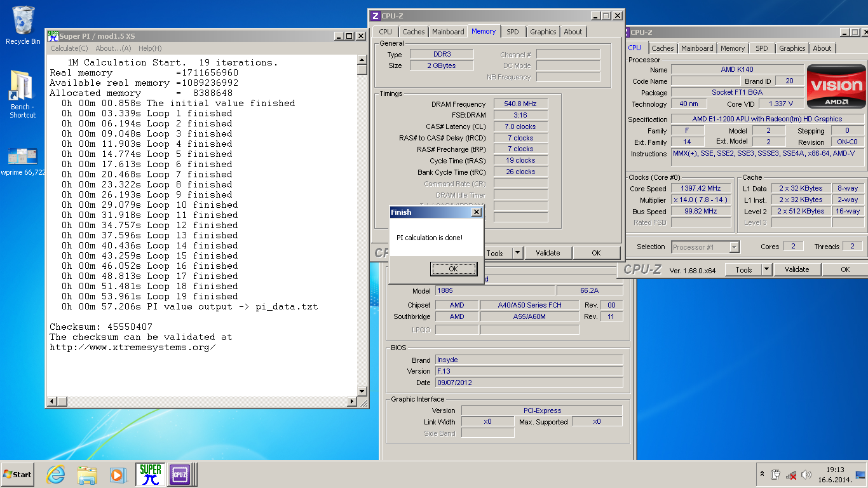Open the Recycle Bin desktop icon
Screen dimensions: 868x488
coord(23,25)
